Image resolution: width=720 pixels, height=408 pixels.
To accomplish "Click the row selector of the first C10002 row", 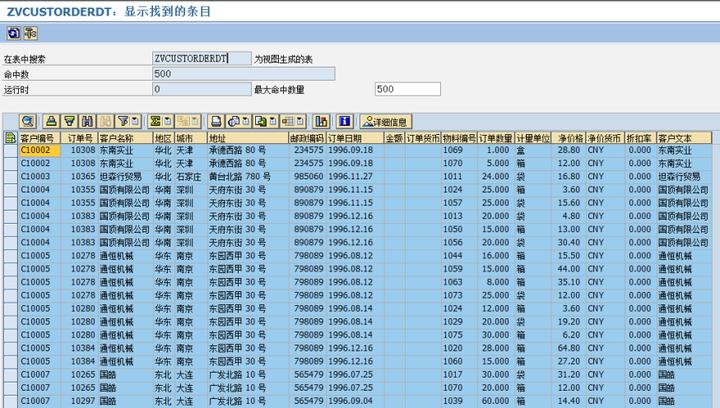I will (11, 150).
